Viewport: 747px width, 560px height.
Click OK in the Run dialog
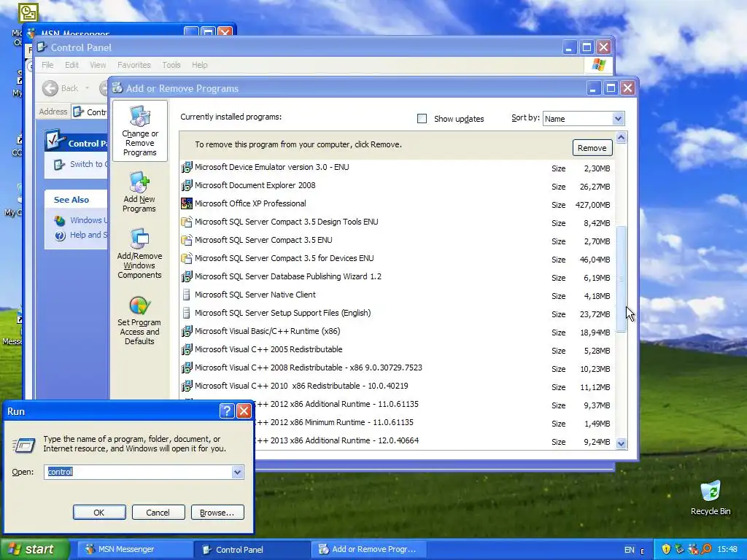coord(99,513)
